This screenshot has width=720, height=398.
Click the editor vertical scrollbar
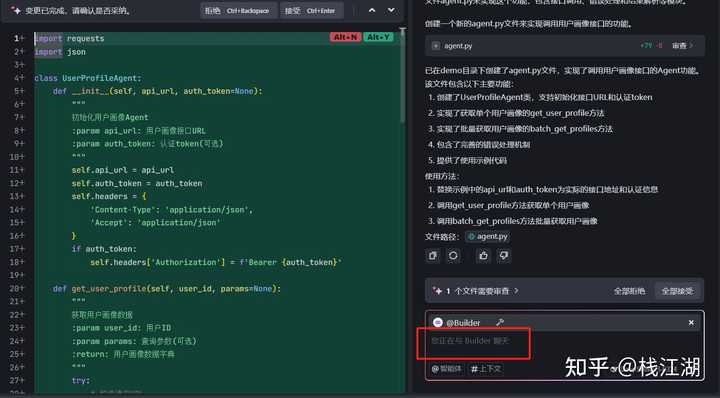403,76
